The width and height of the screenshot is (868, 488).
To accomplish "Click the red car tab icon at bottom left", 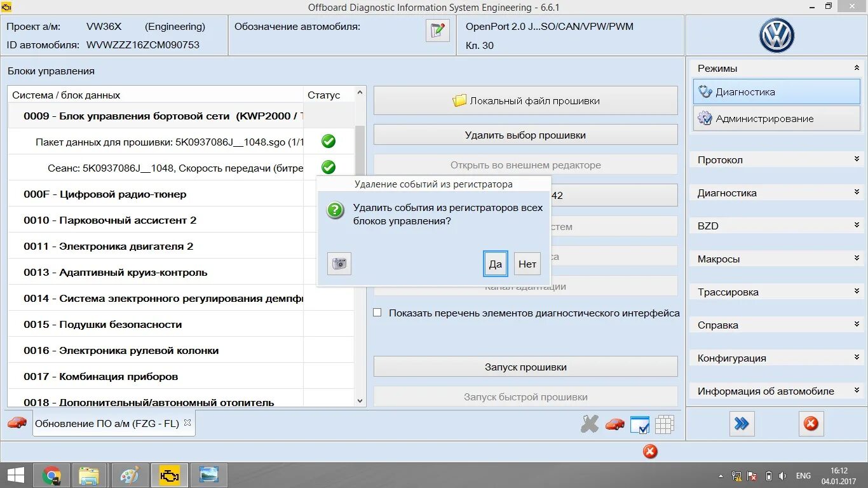I will click(17, 423).
